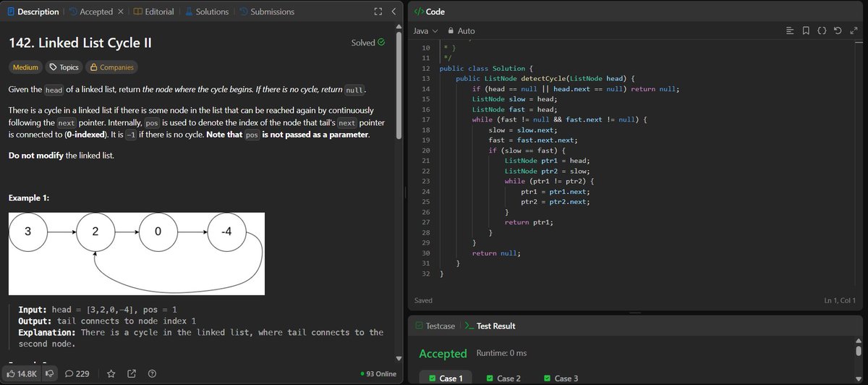The height and width of the screenshot is (385, 868).
Task: Click the 'return ptr1;' code line
Action: click(529, 222)
